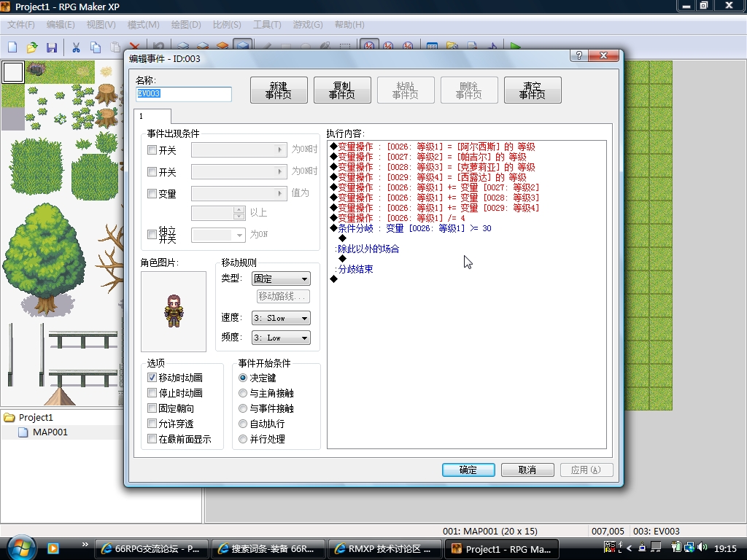Click the New Project toolbar icon

pyautogui.click(x=12, y=47)
